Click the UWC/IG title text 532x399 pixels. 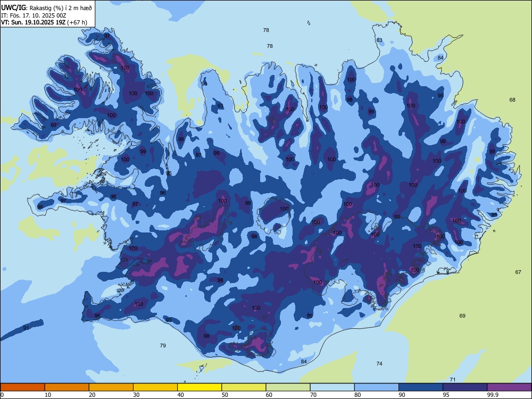(x=13, y=7)
